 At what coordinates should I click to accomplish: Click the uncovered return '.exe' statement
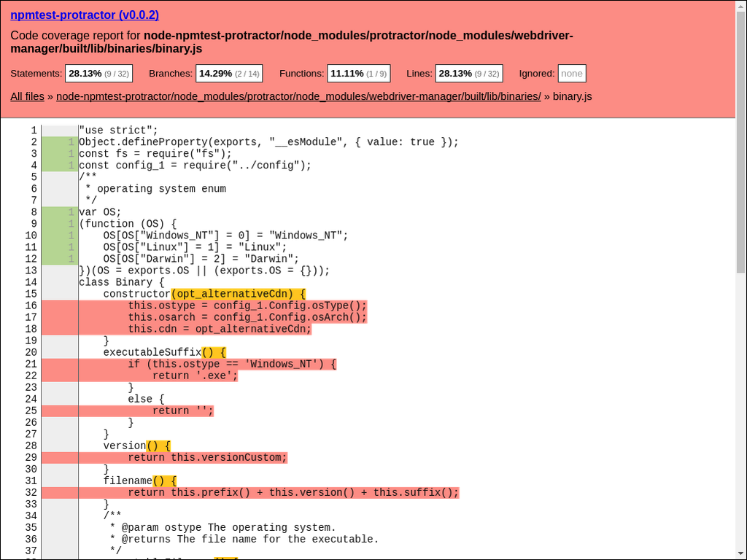(x=195, y=376)
